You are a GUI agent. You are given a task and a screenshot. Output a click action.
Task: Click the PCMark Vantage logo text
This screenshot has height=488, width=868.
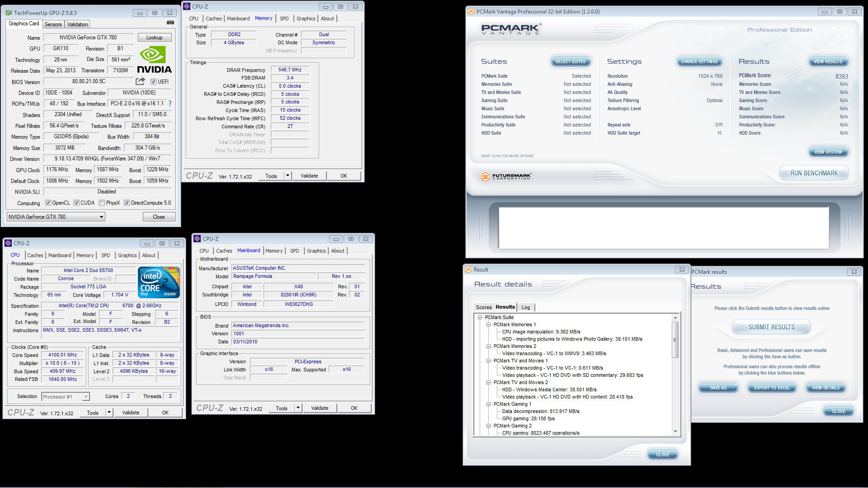pos(511,29)
